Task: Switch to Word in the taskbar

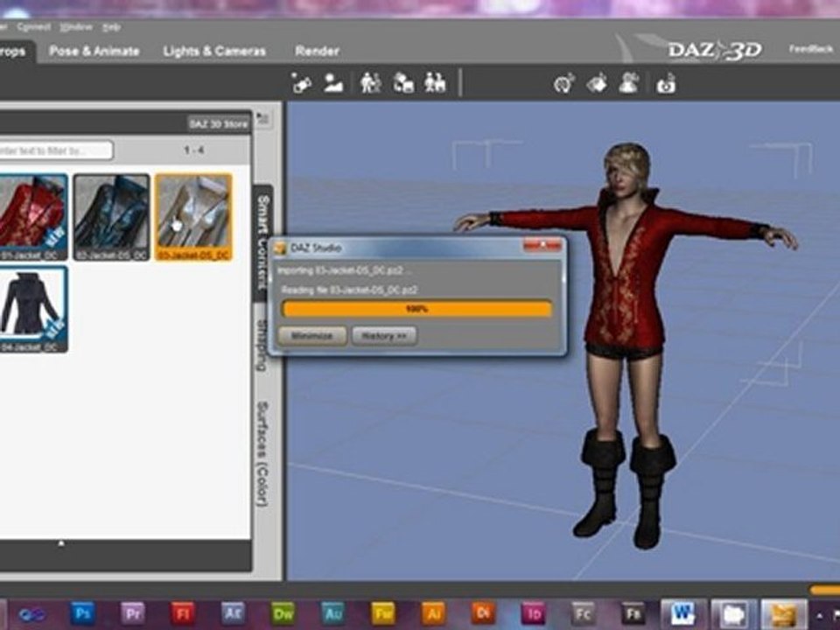Action: point(683,614)
